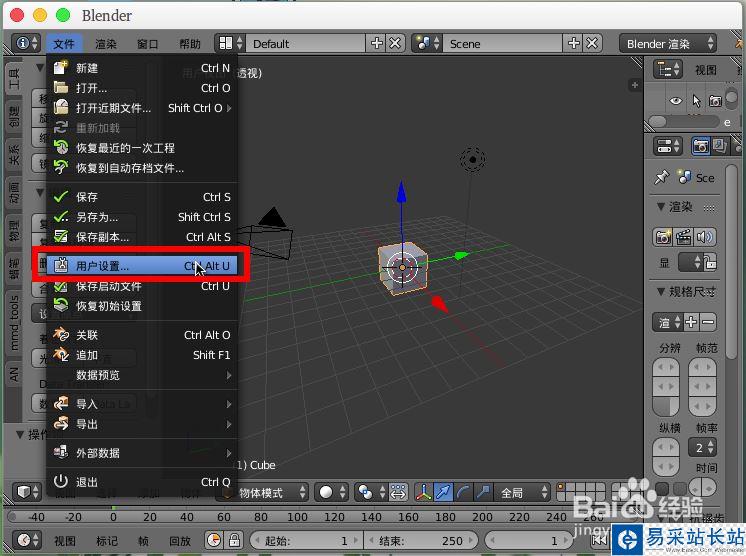
Task: Select translate manipulator arrow icon
Action: 443,492
